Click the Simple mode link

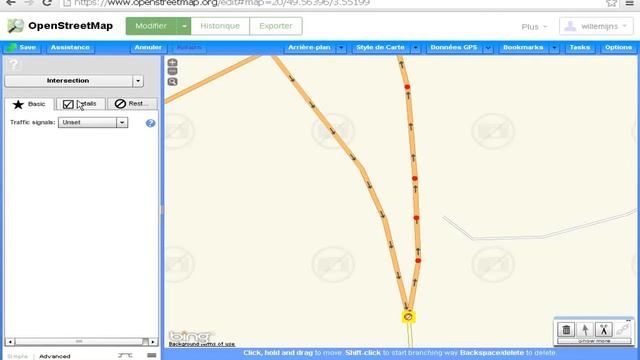pyautogui.click(x=18, y=356)
